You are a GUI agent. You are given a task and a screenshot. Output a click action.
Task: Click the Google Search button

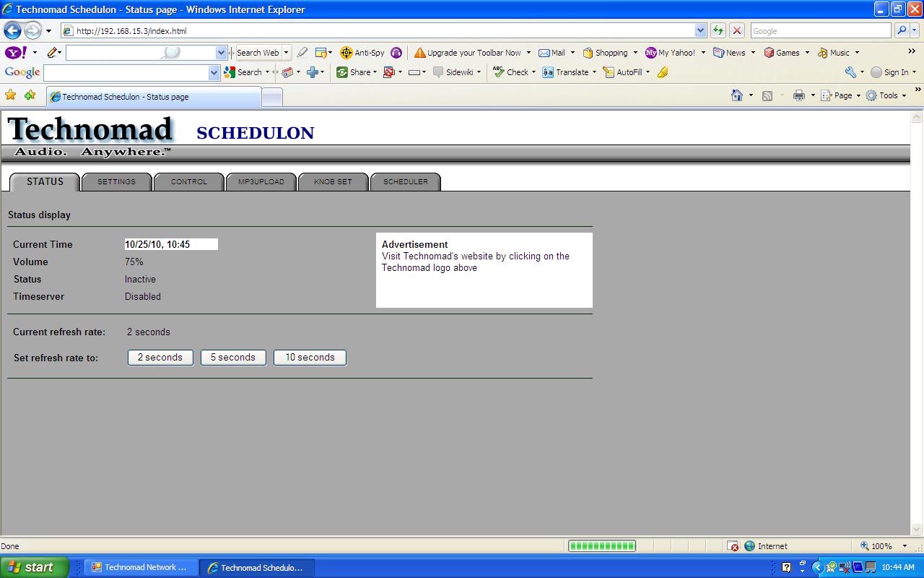[244, 72]
